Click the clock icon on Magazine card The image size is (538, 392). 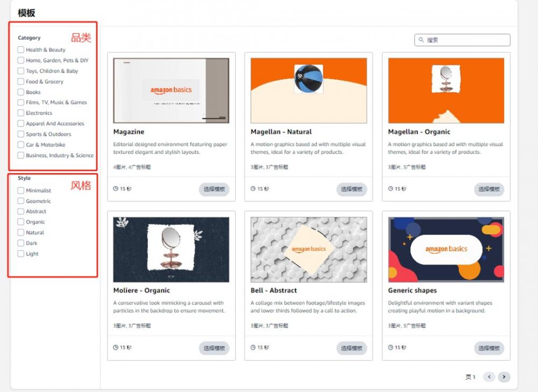click(116, 189)
